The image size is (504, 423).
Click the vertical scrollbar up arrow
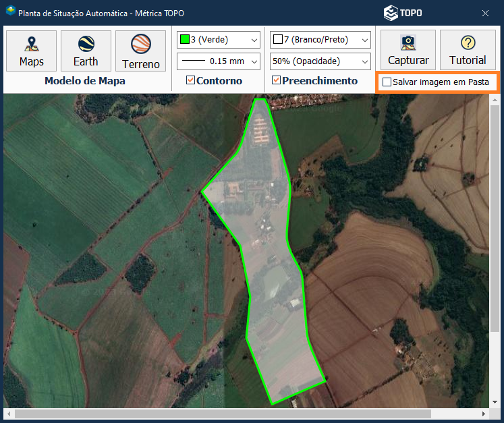point(495,100)
